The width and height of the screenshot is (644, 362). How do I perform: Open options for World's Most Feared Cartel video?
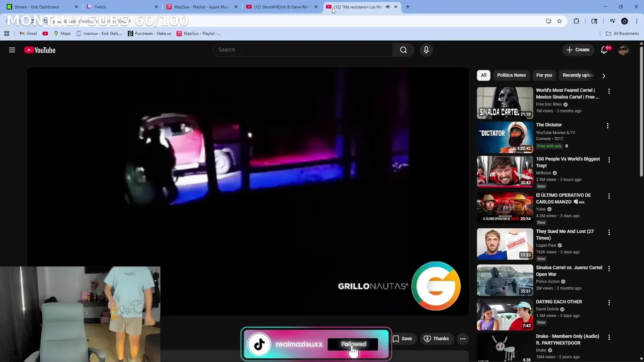coord(609,92)
